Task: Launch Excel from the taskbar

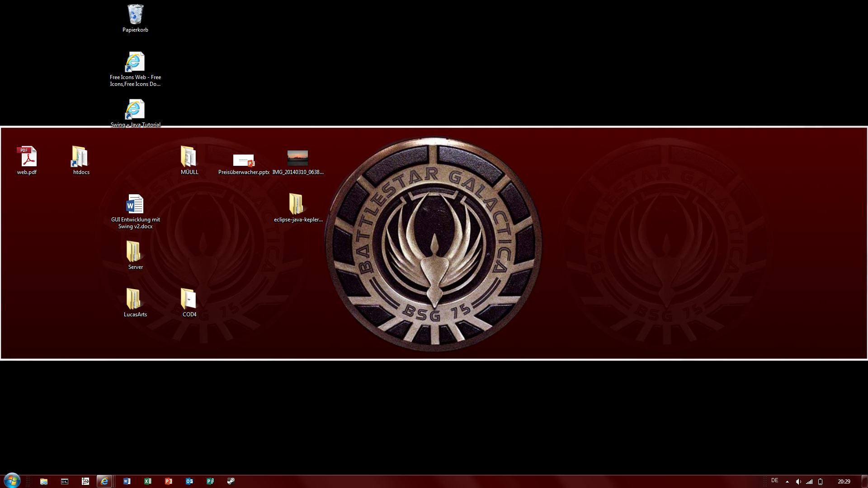Action: click(148, 481)
